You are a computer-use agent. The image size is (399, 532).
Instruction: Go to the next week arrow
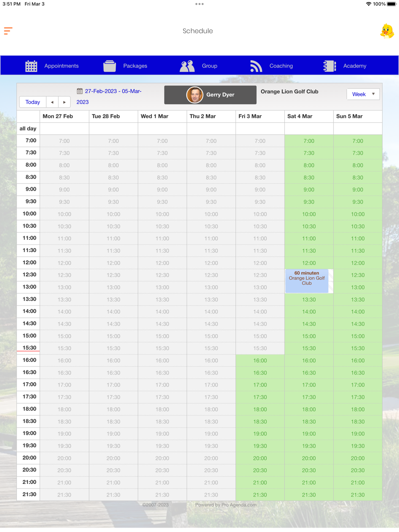click(64, 102)
